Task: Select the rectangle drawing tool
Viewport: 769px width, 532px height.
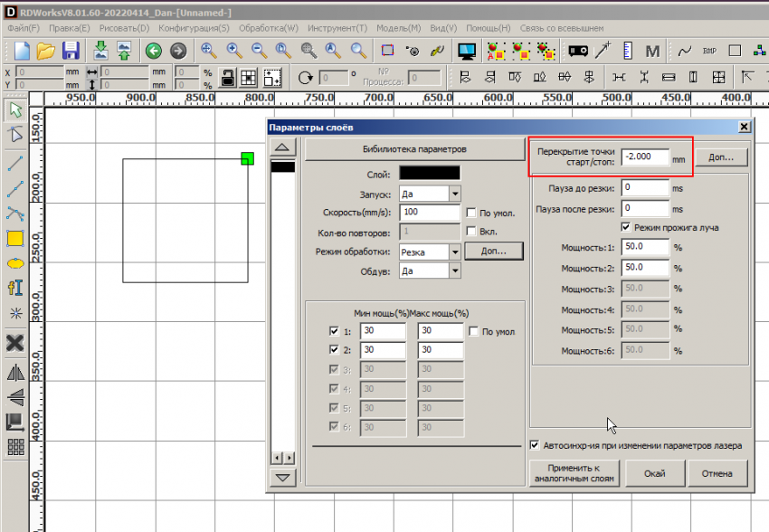Action: tap(14, 239)
